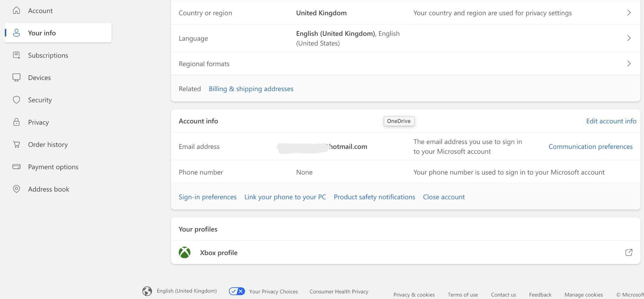Click the Order history cart icon
The width and height of the screenshot is (644, 299).
[x=16, y=144]
